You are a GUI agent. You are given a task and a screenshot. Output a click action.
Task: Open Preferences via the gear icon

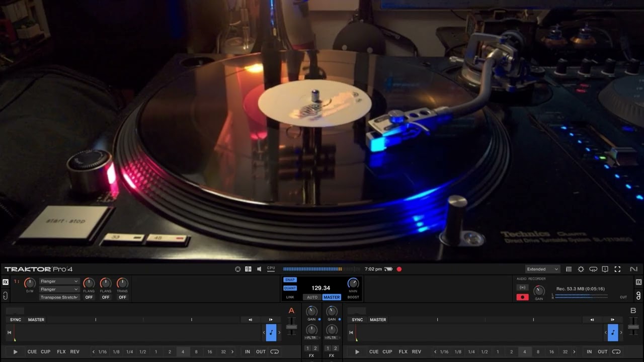tap(581, 269)
